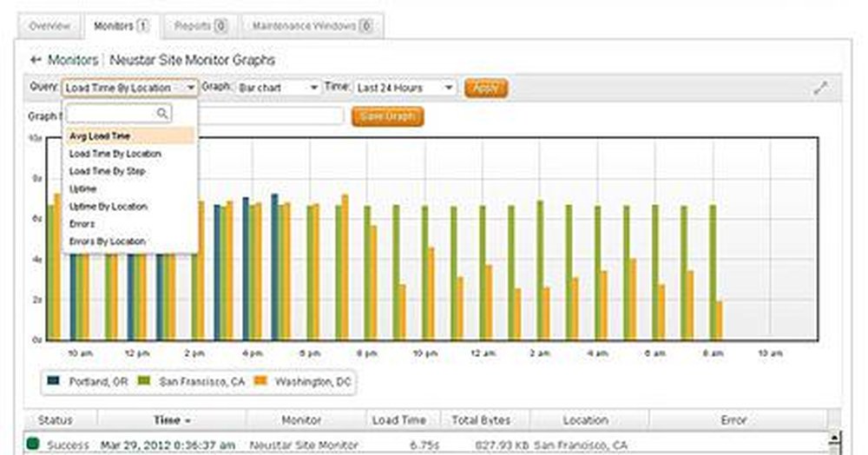Screen dimensions: 868x455
Task: Expand the Time Last 24 Hours dropdown
Action: point(404,88)
